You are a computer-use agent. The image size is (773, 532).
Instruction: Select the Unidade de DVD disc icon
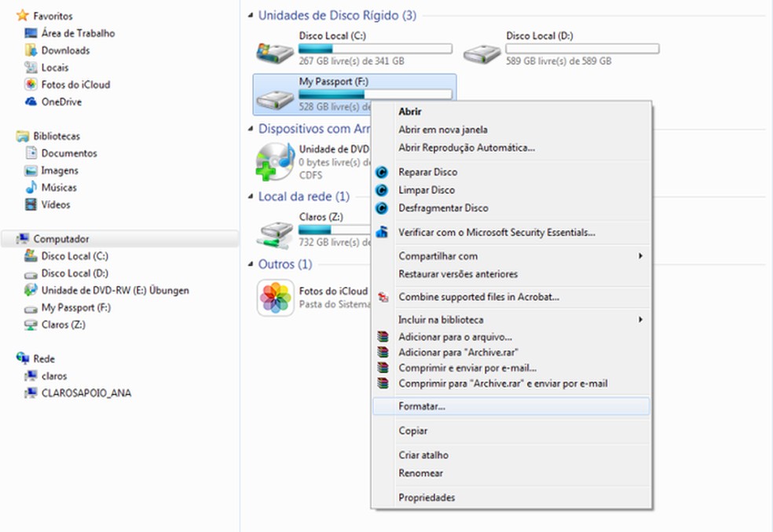pyautogui.click(x=275, y=162)
